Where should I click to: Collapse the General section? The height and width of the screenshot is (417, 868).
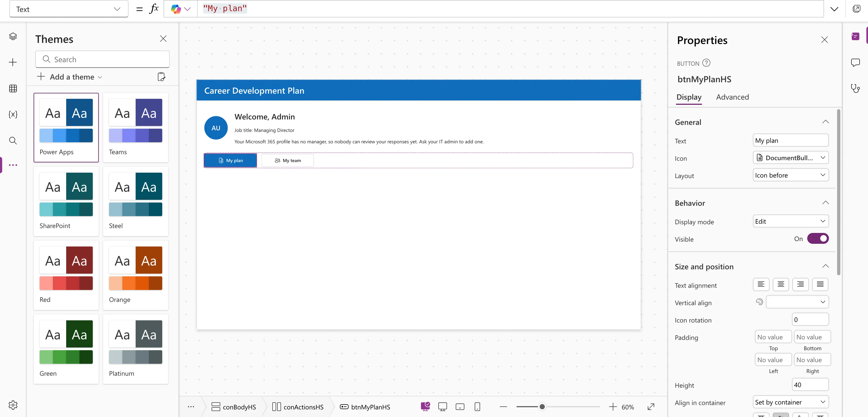tap(825, 122)
